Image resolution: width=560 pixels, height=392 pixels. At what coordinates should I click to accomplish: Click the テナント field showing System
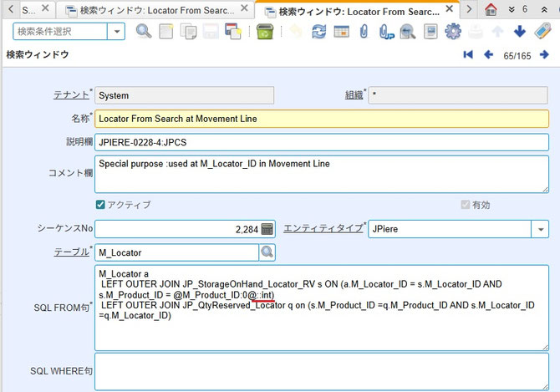pyautogui.click(x=184, y=95)
